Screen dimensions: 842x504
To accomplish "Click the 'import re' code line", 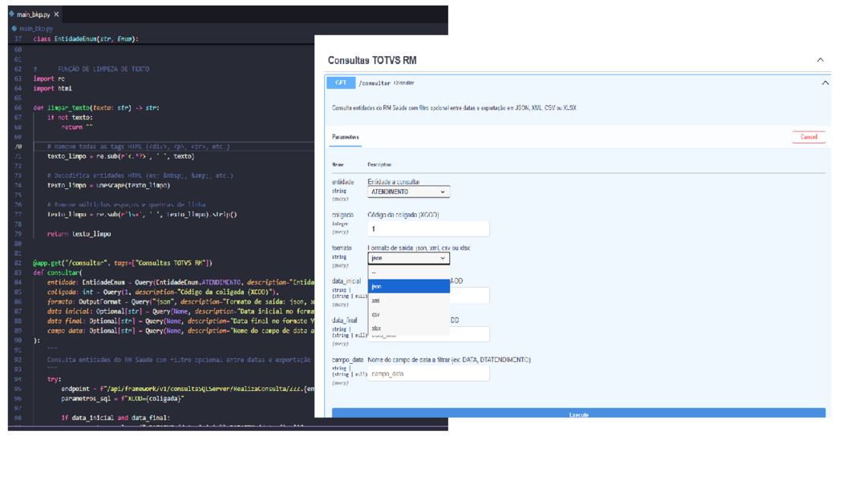I will 49,79.
